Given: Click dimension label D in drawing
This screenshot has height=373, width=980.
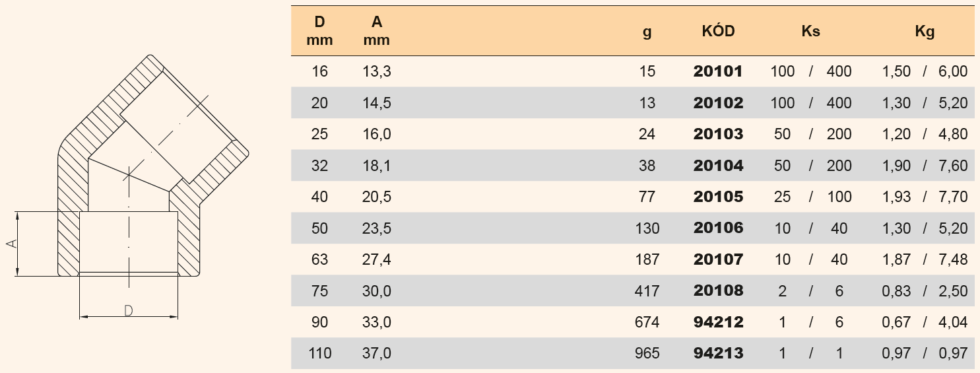Looking at the screenshot, I should click(129, 310).
